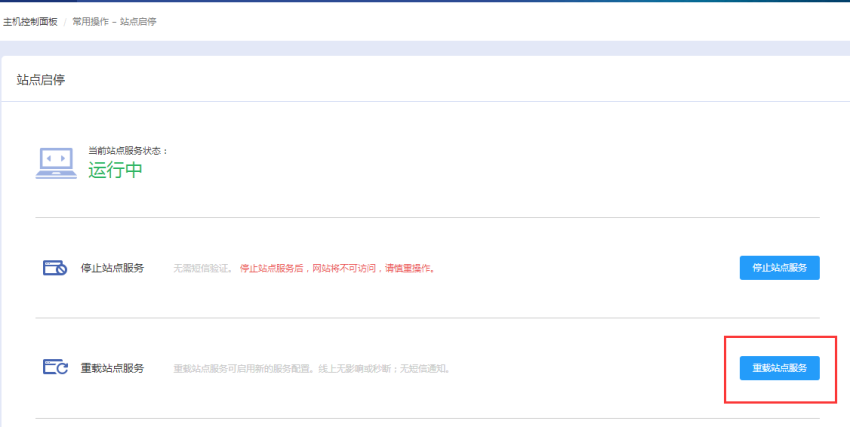The image size is (850, 427).
Task: Click the breadcrumb slash separator
Action: 65,21
